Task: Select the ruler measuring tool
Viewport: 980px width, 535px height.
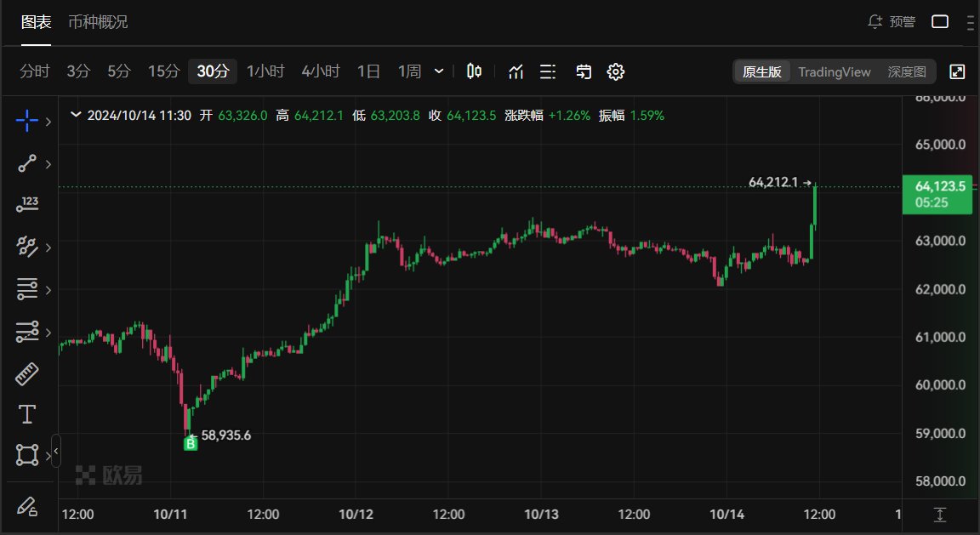Action: (x=27, y=373)
